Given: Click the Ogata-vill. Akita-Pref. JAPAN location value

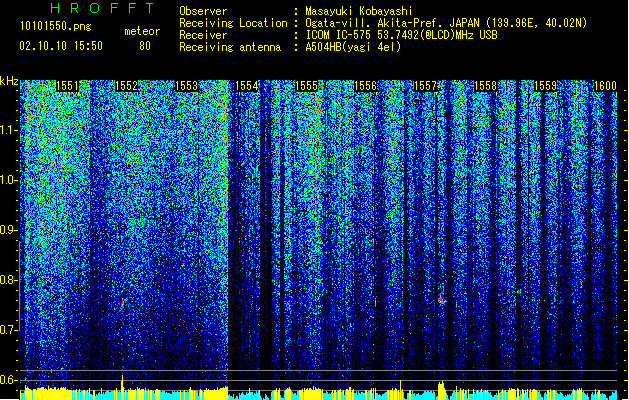Looking at the screenshot, I should (x=446, y=23).
